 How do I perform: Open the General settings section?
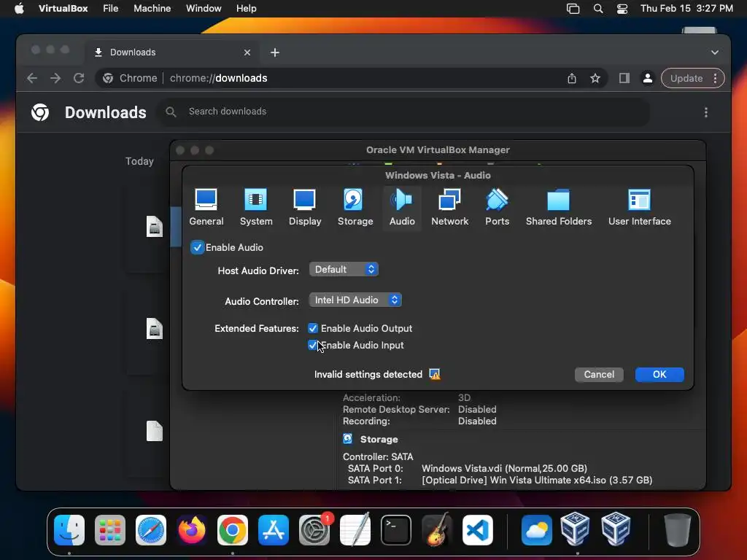pyautogui.click(x=206, y=208)
